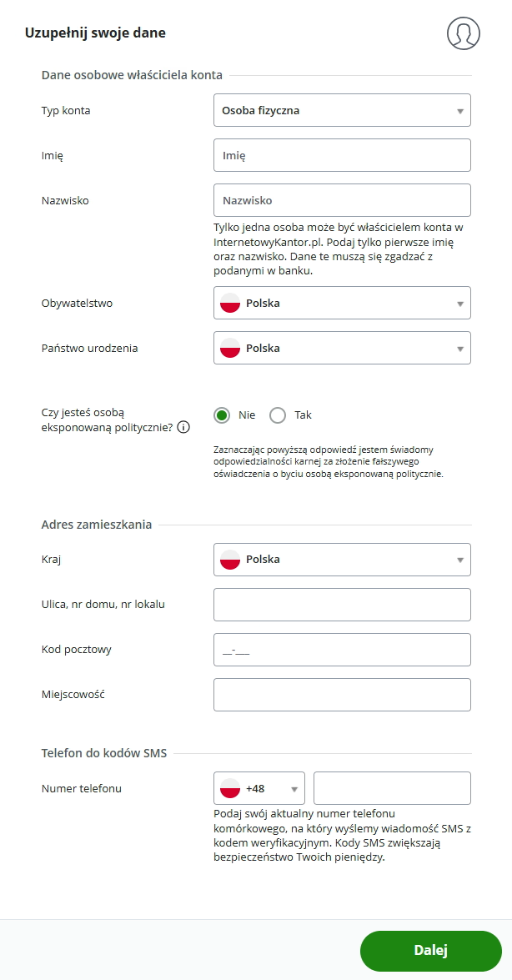Click the user profile avatar icon
The image size is (512, 980).
[x=464, y=33]
